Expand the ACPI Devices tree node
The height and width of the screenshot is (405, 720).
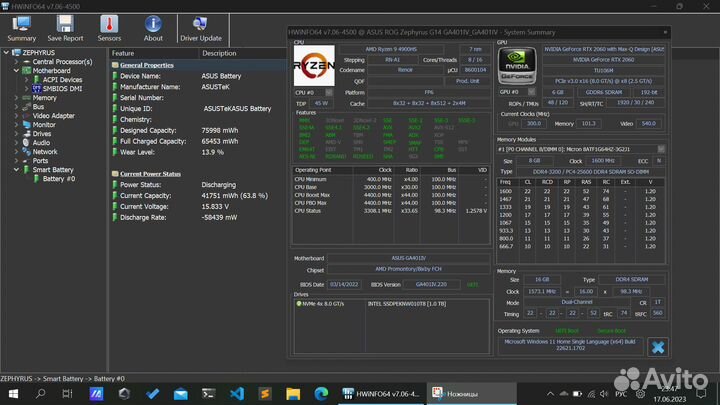27,79
